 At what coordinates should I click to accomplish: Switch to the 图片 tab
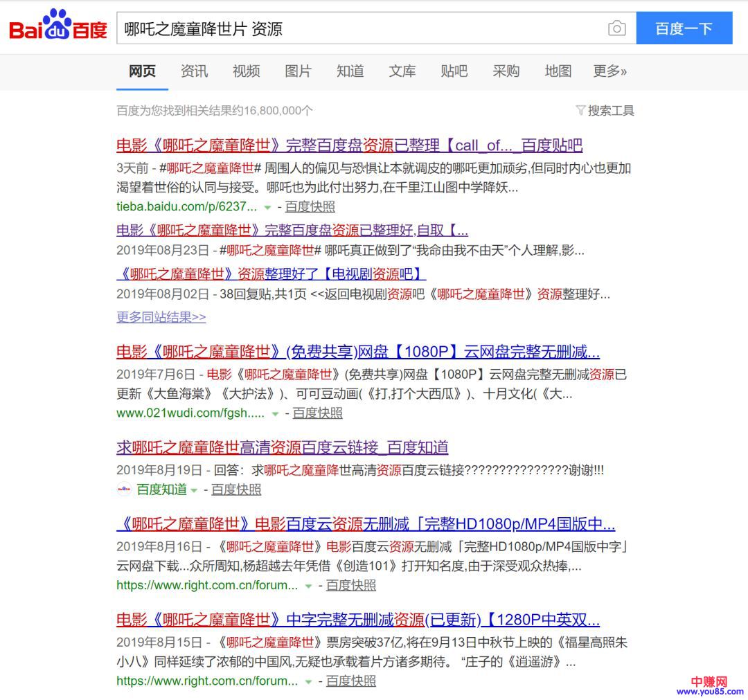[298, 71]
